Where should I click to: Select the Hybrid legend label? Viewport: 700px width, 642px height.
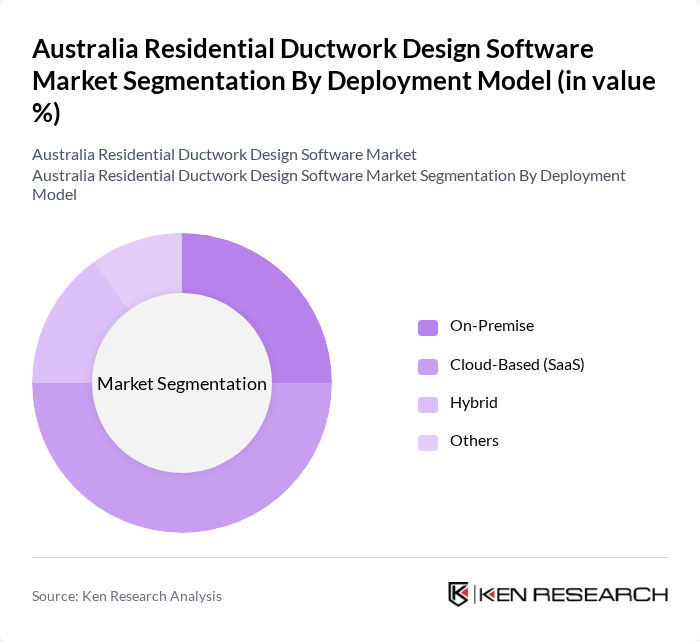474,403
